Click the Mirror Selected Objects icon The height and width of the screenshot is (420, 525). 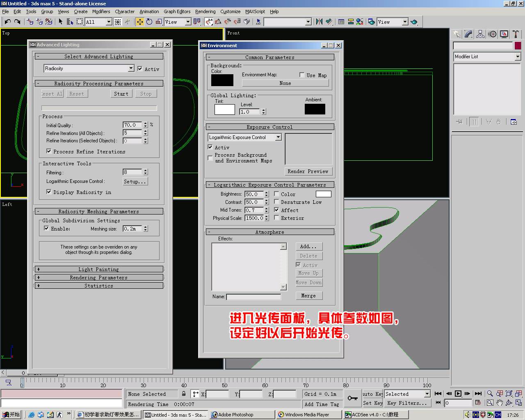319,22
